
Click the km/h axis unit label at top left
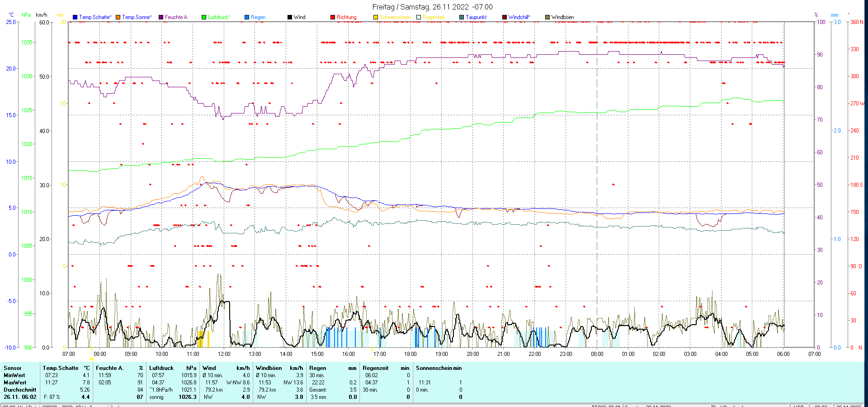(42, 15)
